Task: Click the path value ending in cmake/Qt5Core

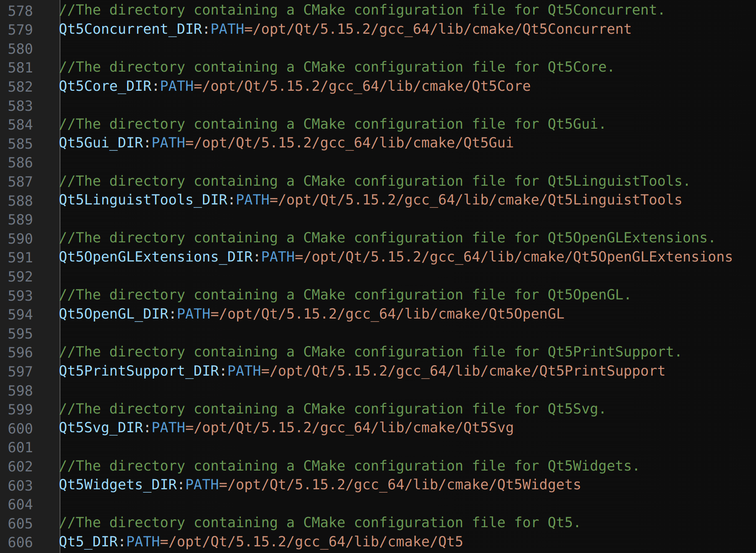Action: [x=366, y=86]
